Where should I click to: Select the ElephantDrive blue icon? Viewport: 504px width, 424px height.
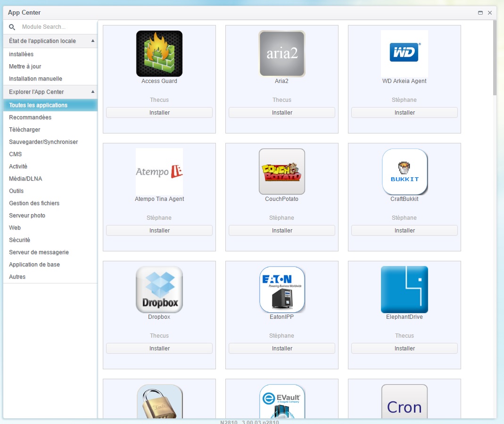pyautogui.click(x=405, y=289)
